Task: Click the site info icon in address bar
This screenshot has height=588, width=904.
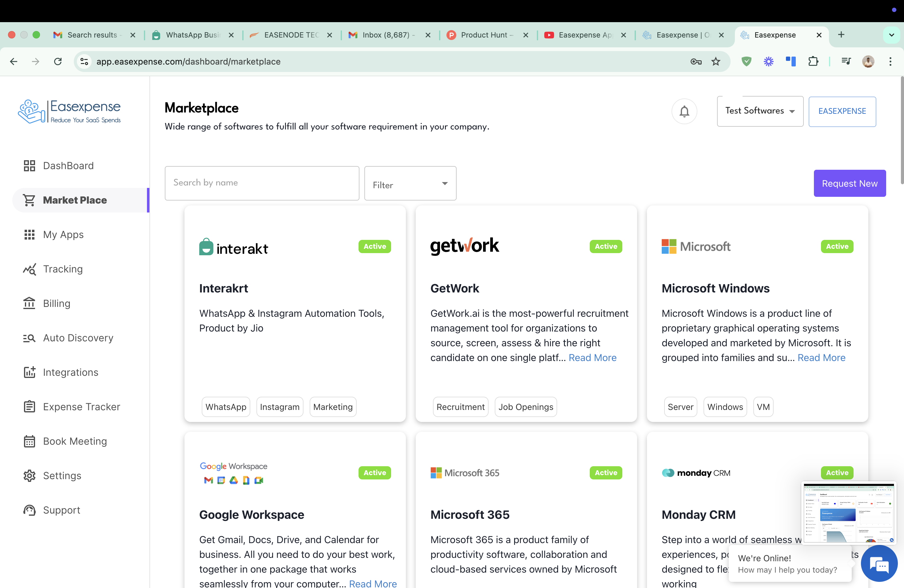Action: click(x=84, y=61)
